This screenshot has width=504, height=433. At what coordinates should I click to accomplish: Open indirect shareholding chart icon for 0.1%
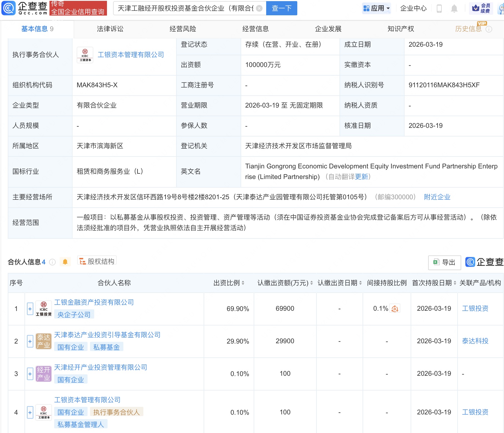[x=395, y=308]
